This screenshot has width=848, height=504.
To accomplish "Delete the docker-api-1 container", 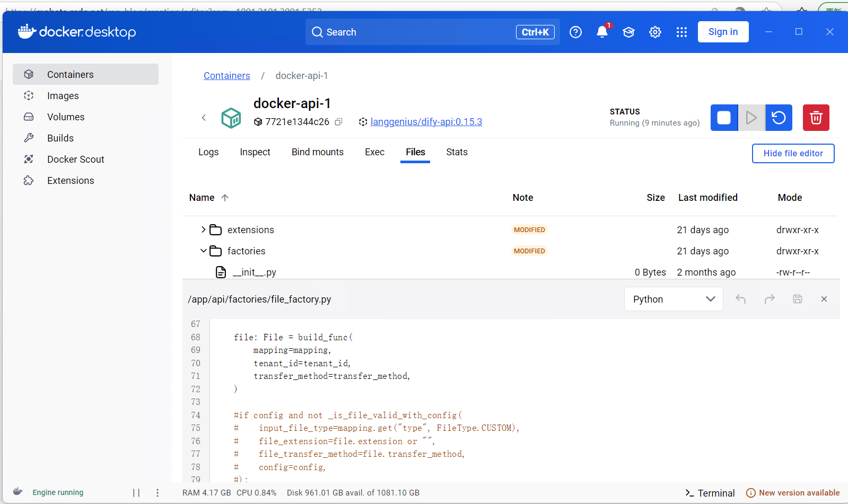I will pos(816,118).
